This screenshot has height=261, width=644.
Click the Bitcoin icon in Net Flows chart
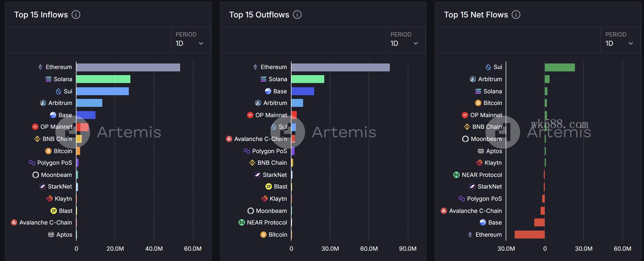tap(478, 103)
